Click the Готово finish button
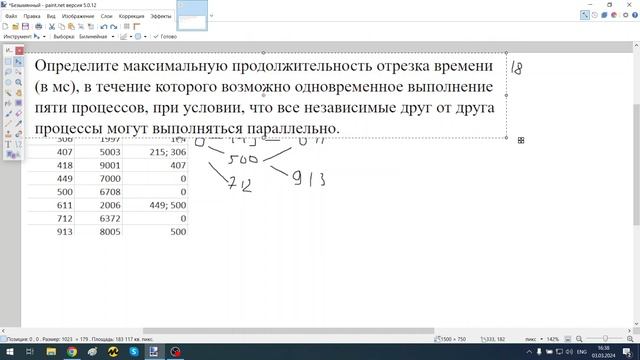 pyautogui.click(x=165, y=37)
